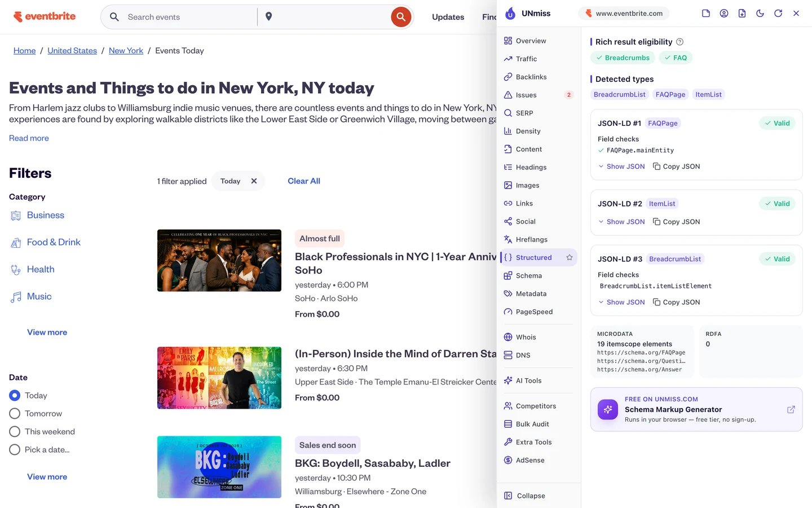Copy JSON of the BreadcrumbList block
Screen dimensions: 812x508
[676, 302]
